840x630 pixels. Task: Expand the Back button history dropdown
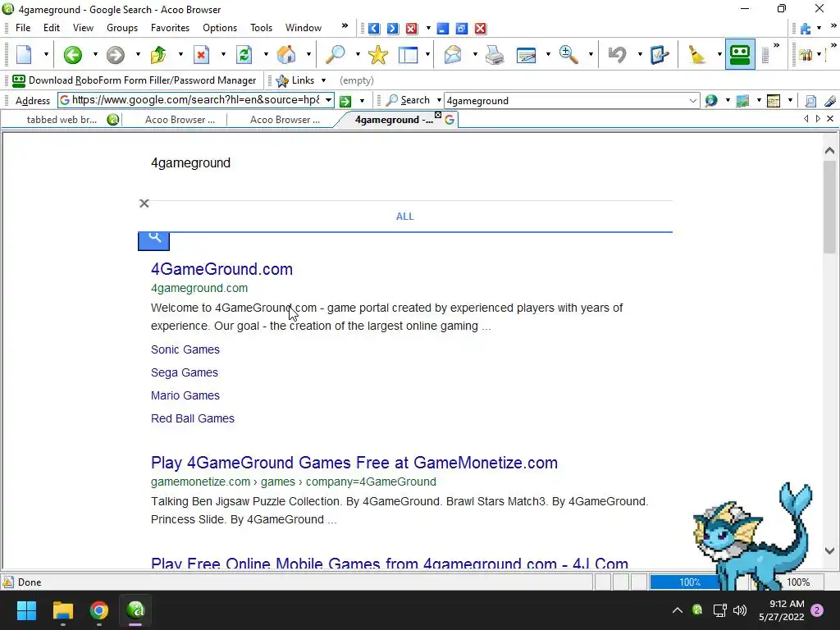(x=95, y=54)
